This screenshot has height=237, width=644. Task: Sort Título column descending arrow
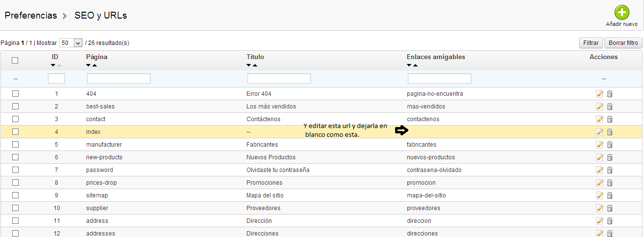coord(249,65)
